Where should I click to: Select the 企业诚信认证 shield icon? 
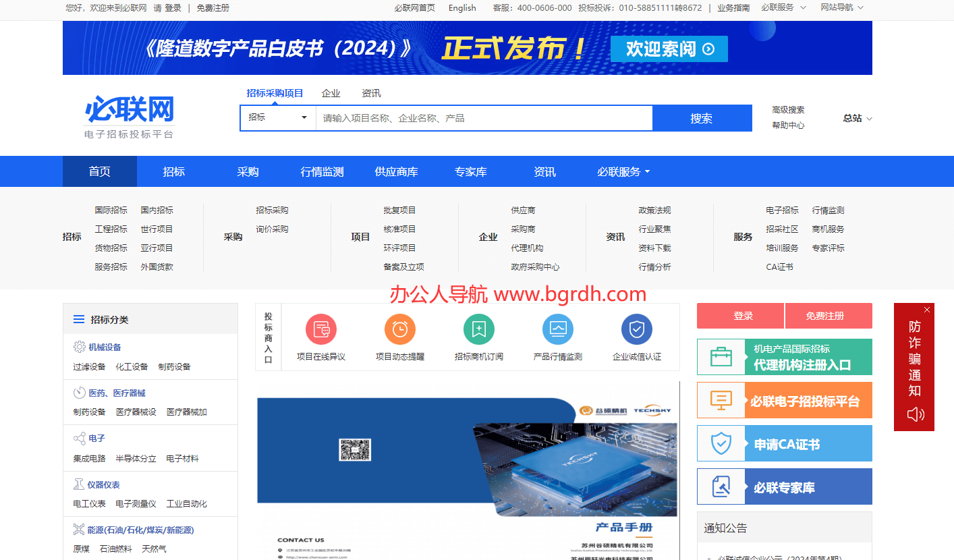pyautogui.click(x=636, y=329)
